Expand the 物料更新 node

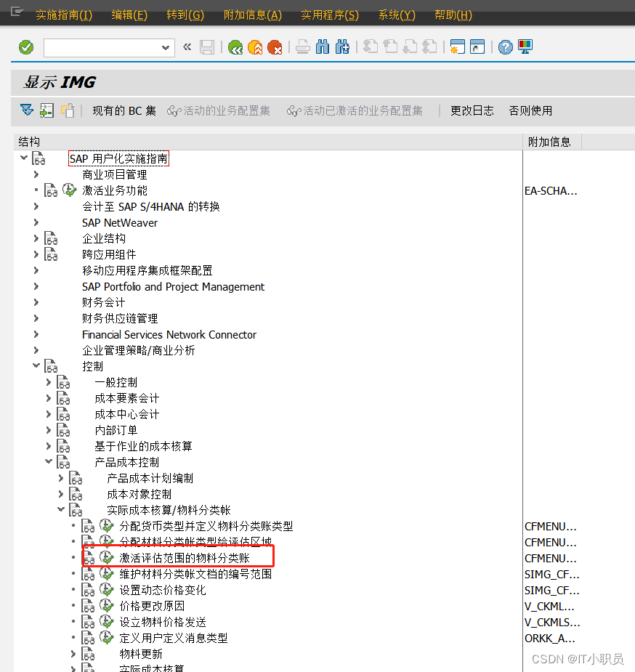click(73, 654)
